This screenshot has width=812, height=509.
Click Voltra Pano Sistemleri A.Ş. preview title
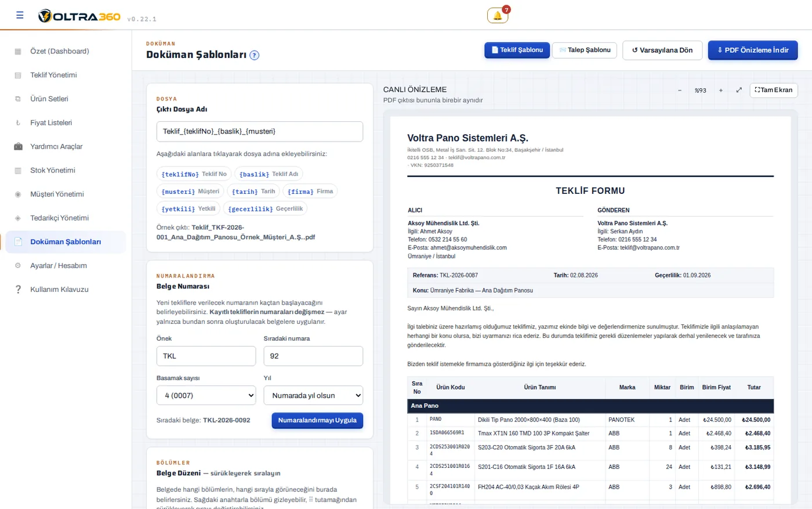tap(467, 138)
